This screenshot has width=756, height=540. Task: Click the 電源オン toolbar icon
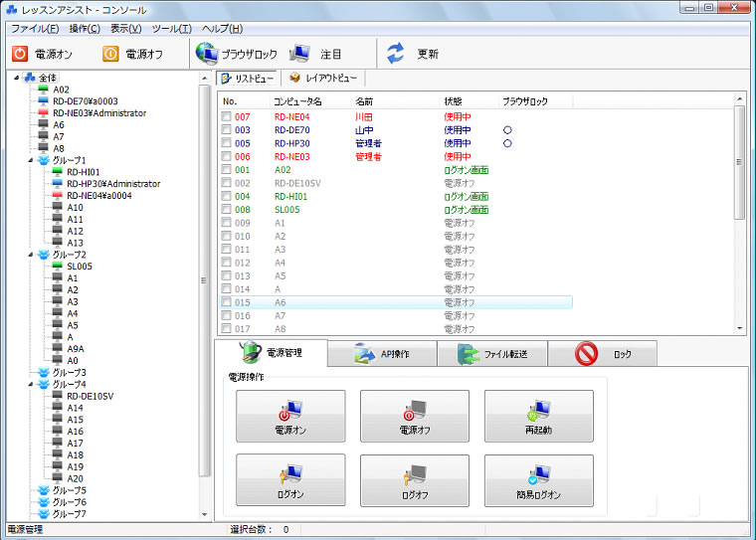click(x=39, y=54)
